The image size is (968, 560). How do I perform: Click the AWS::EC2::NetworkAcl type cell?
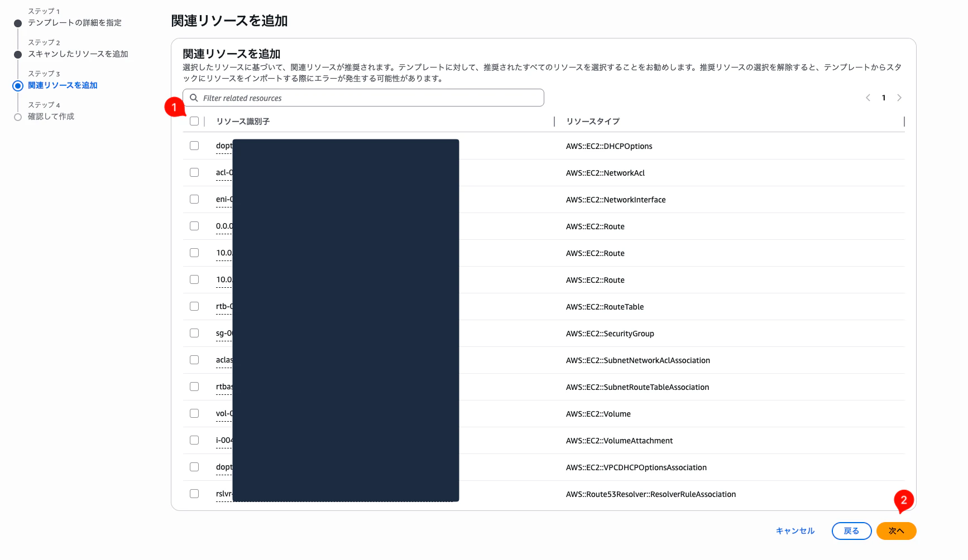point(605,173)
